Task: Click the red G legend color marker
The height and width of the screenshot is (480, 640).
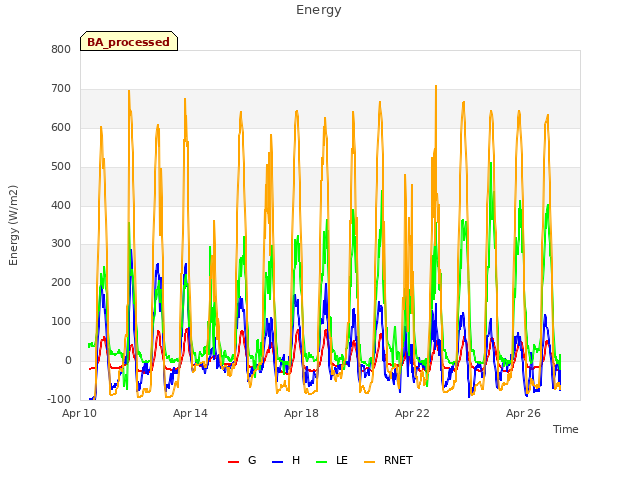Action: tap(233, 462)
